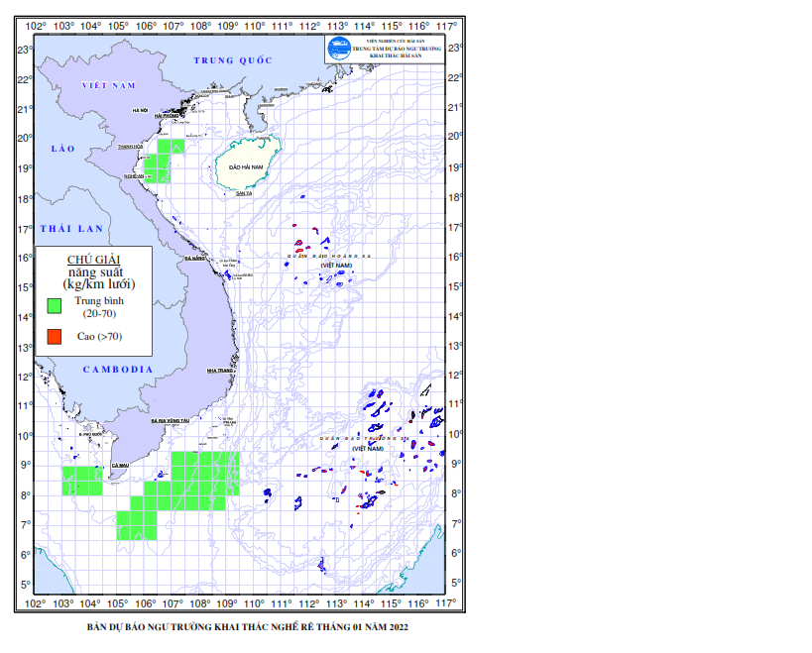Click the BÀ RỊA VŨNG TÀU label

171,421
